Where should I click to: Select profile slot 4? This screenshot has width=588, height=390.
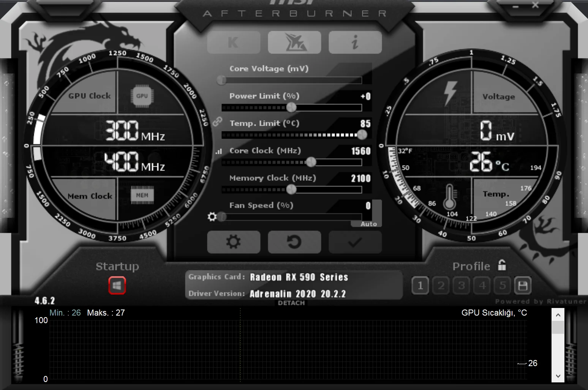(x=482, y=286)
